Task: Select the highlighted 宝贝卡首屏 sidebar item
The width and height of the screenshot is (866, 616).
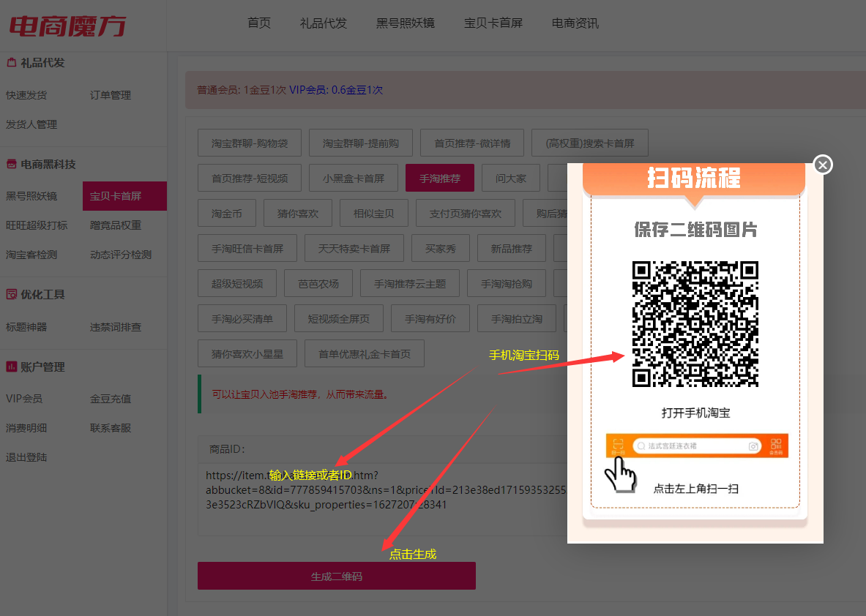Action: (125, 196)
